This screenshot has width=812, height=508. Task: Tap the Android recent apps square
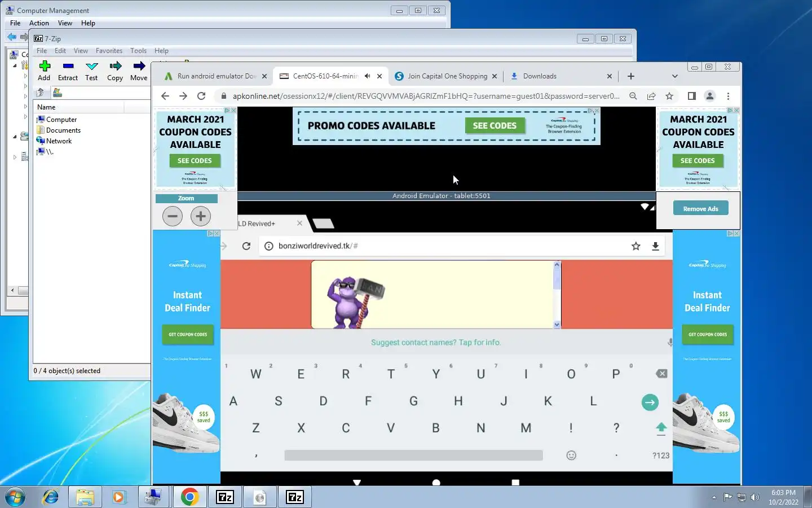(x=515, y=483)
